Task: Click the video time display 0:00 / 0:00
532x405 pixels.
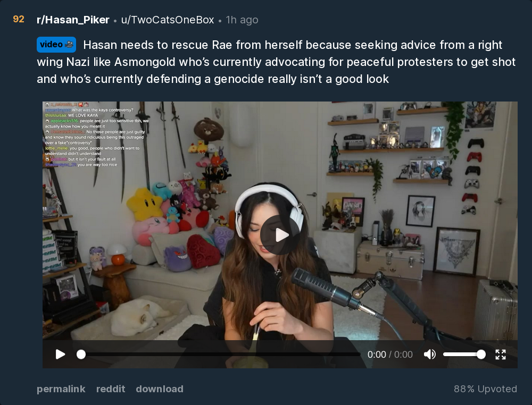Action: (x=390, y=355)
